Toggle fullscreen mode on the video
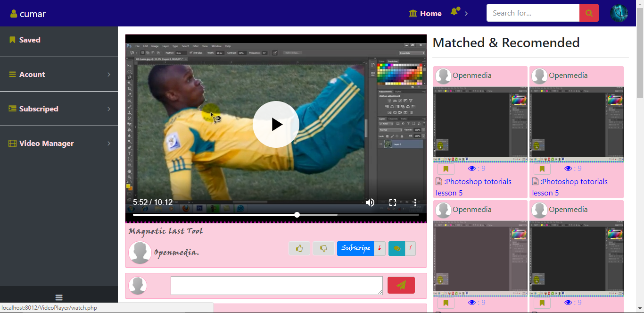644x313 pixels. 393,202
